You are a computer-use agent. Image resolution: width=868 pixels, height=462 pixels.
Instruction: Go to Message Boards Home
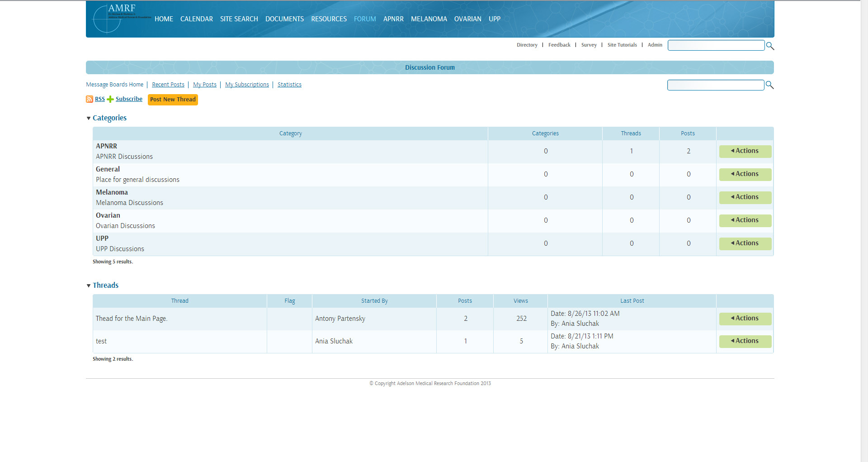[114, 85]
